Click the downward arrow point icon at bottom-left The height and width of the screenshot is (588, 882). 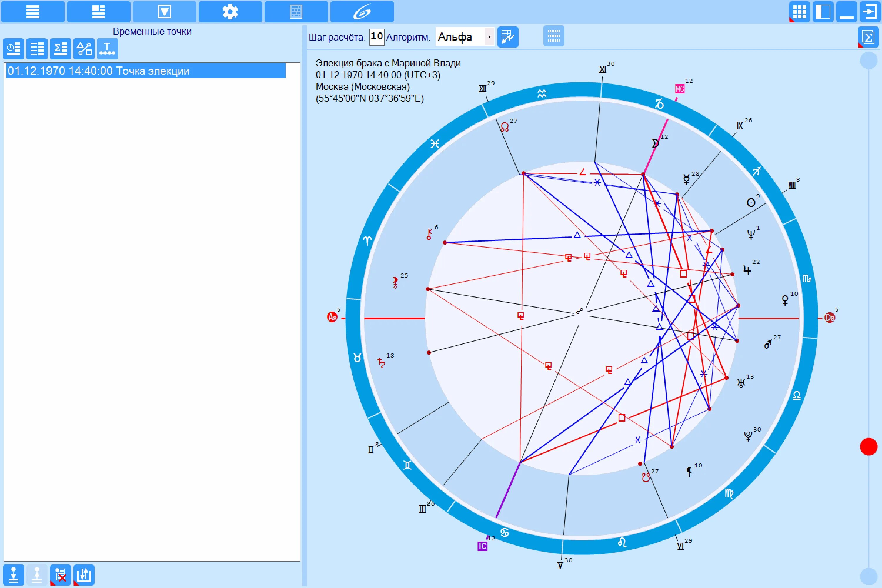(14, 575)
